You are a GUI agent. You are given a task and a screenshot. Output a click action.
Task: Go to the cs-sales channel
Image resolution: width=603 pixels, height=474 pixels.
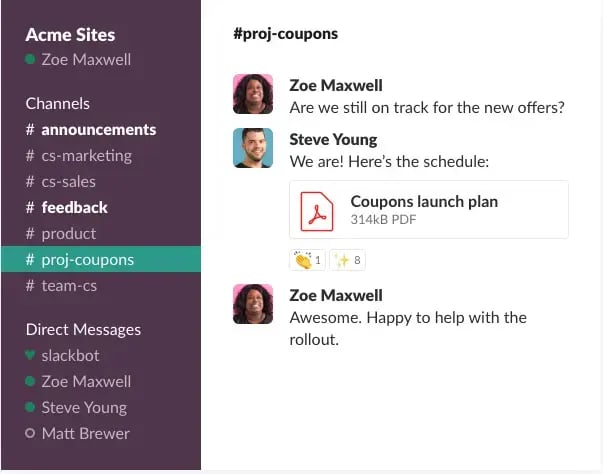pyautogui.click(x=68, y=181)
